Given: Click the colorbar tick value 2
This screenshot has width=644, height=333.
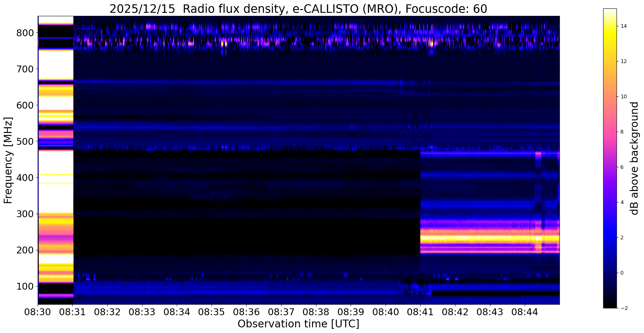Looking at the screenshot, I should [622, 238].
